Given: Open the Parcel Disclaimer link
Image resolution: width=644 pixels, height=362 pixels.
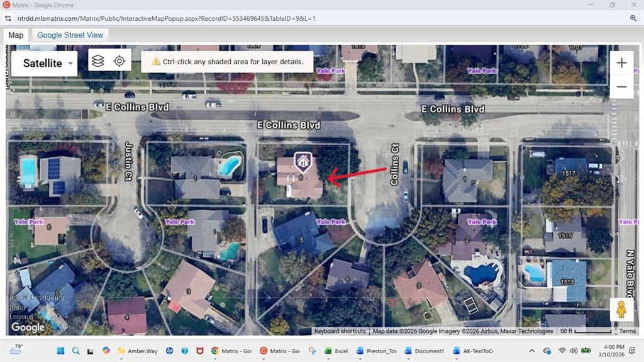Looking at the screenshot, I should 36,297.
